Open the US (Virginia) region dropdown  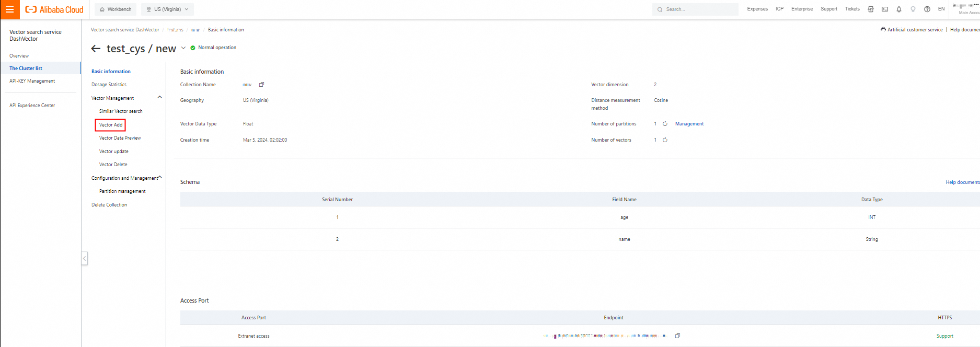167,9
